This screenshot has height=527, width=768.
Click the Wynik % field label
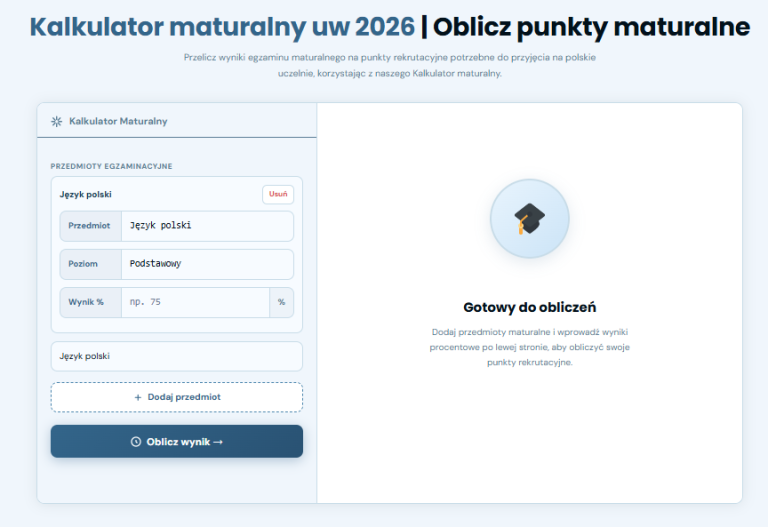[86, 302]
